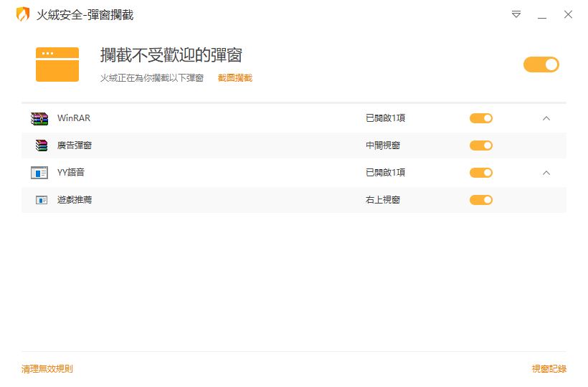The height and width of the screenshot is (387, 588).
Task: Click the 遊戲推薦 row icon
Action: click(x=42, y=200)
